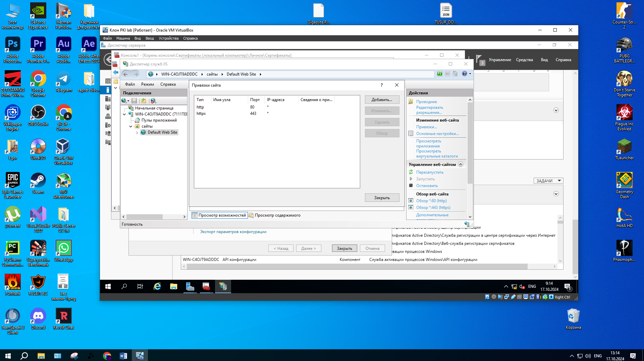Switch to Server Manager in the VM taskbar
This screenshot has height=361, width=644.
[190, 286]
